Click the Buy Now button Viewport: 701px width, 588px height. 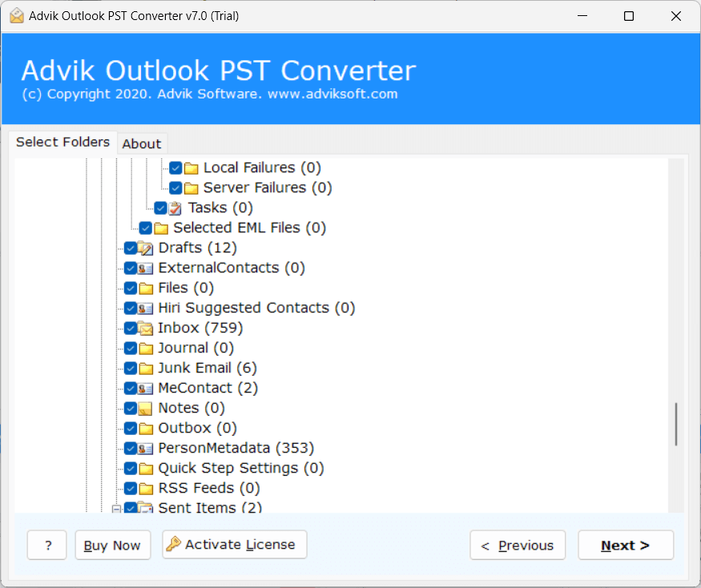[113, 545]
